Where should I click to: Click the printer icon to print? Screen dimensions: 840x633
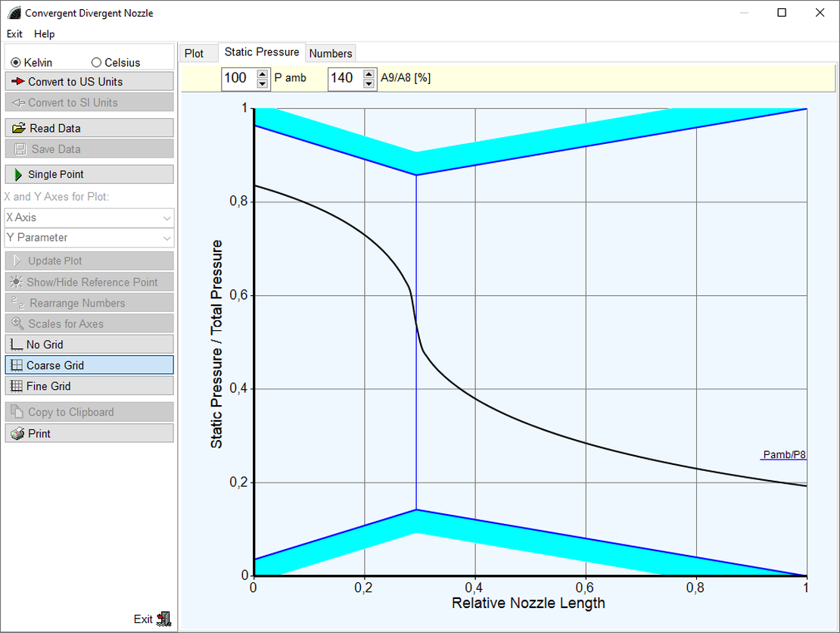18,434
